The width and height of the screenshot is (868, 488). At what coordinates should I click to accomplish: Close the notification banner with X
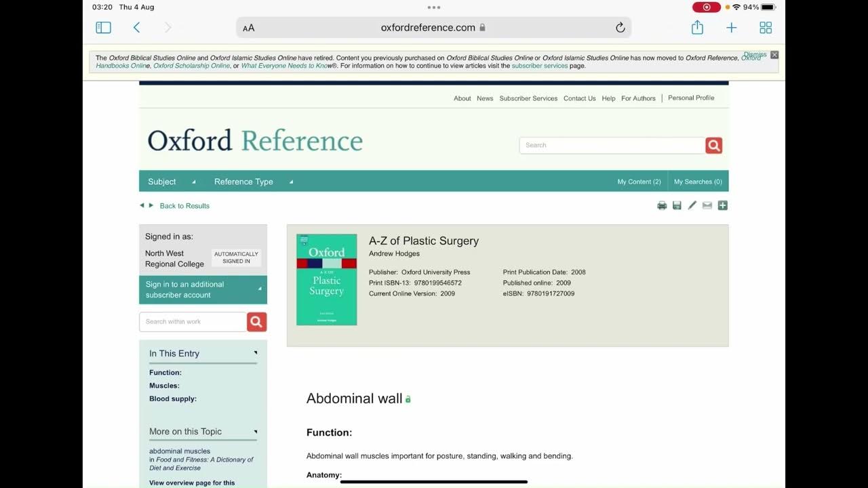(x=774, y=55)
